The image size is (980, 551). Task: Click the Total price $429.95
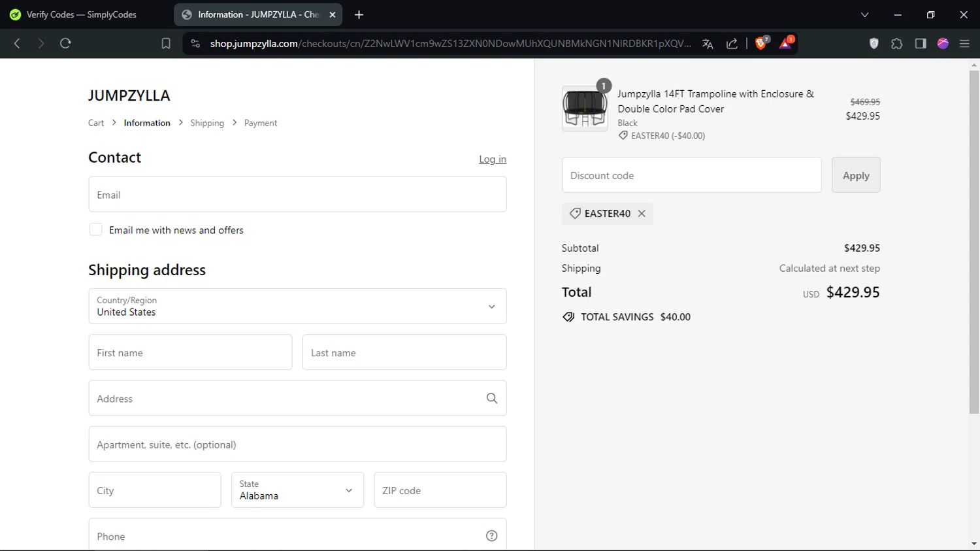(x=853, y=292)
